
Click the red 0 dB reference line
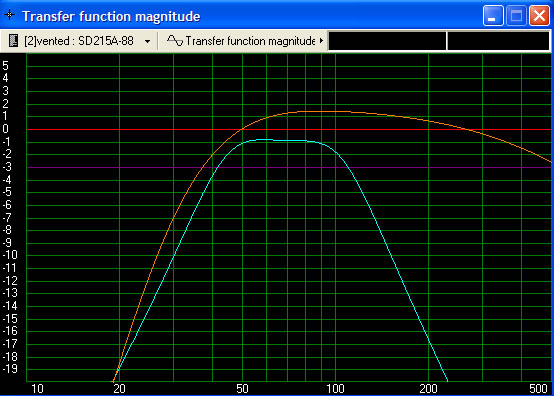click(289, 130)
